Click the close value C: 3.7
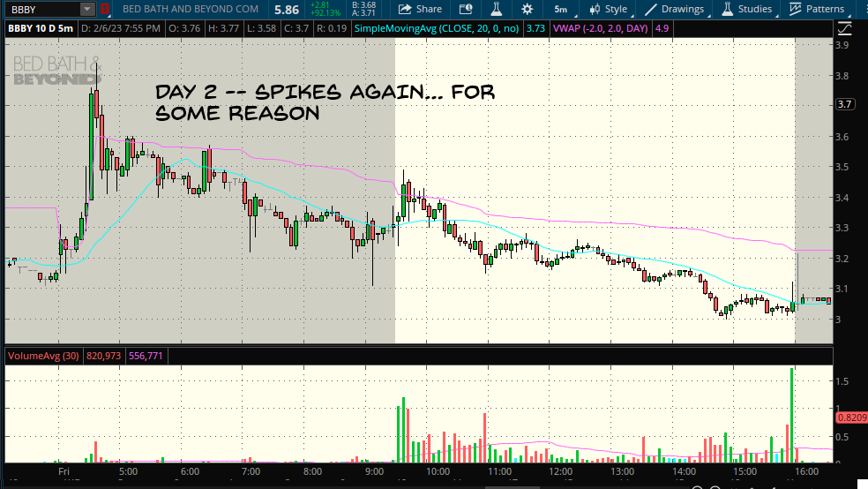Image resolution: width=868 pixels, height=489 pixels. click(296, 28)
